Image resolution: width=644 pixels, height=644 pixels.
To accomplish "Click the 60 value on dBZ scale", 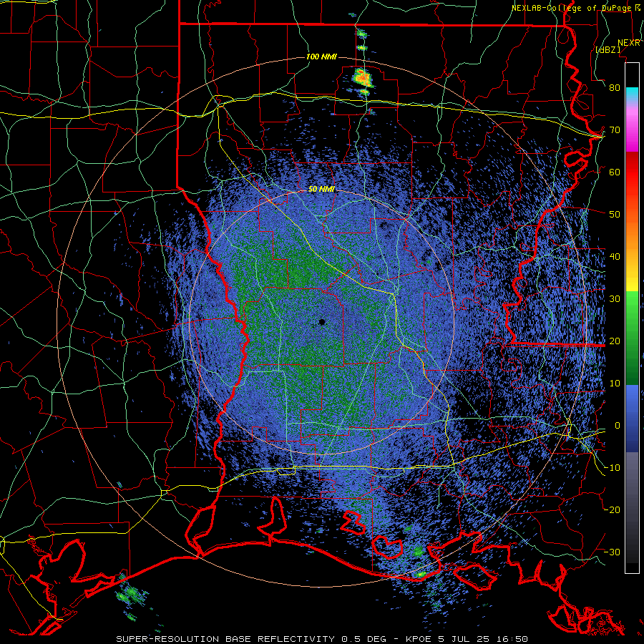I will 615,172.
